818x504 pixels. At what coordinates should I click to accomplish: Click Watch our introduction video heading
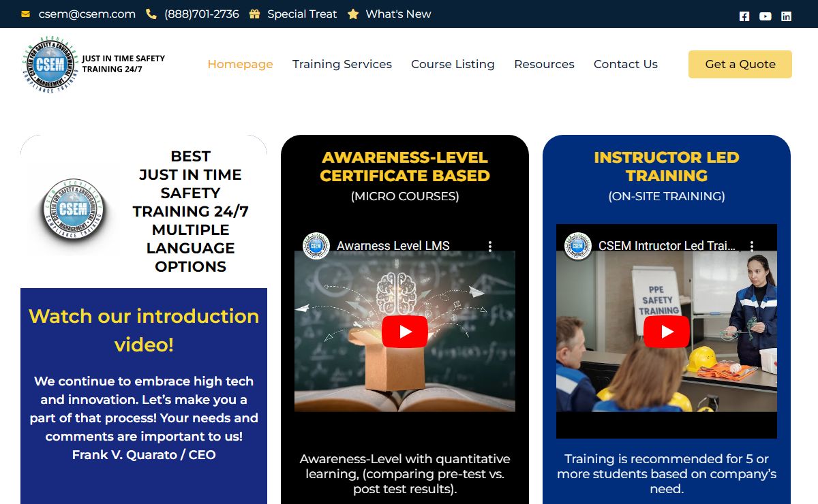(x=144, y=330)
